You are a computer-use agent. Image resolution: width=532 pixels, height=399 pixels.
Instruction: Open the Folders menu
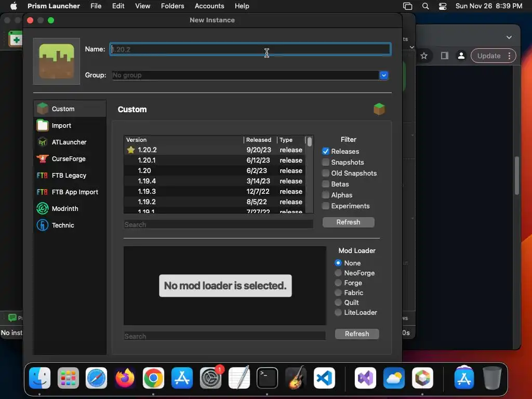point(172,6)
